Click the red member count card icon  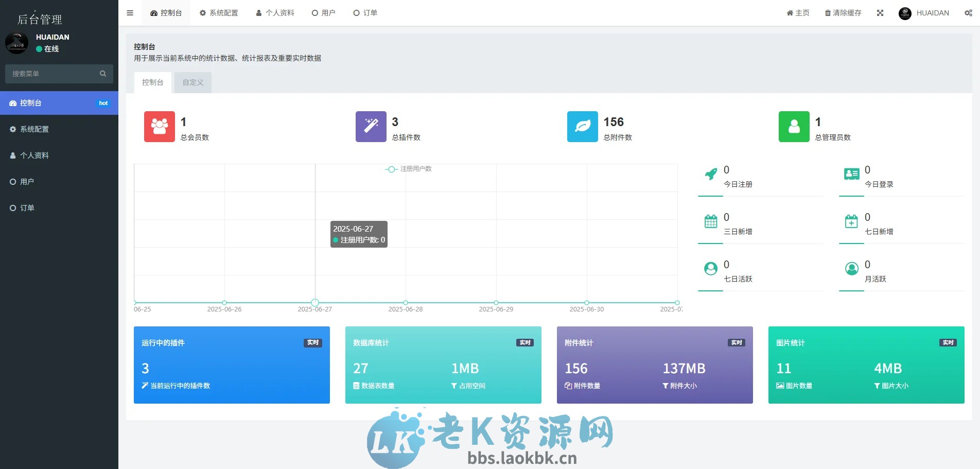click(x=159, y=127)
